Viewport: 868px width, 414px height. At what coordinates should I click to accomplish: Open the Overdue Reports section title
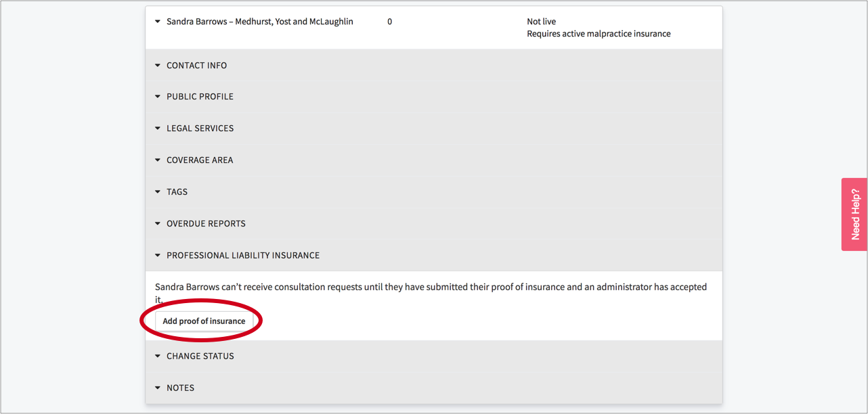tap(206, 224)
